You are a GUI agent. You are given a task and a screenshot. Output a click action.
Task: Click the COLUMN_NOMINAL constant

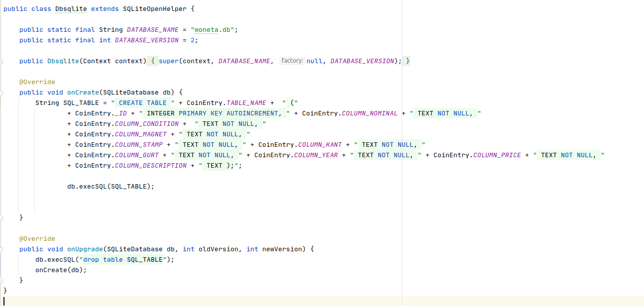click(370, 113)
